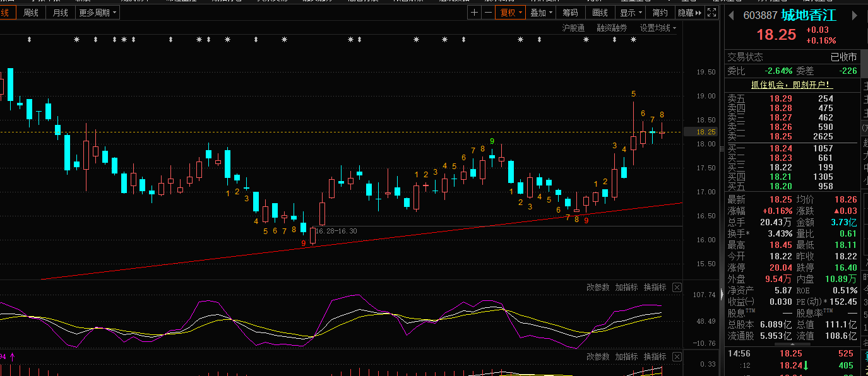Click 加指标 in second indicator panel

point(627,357)
